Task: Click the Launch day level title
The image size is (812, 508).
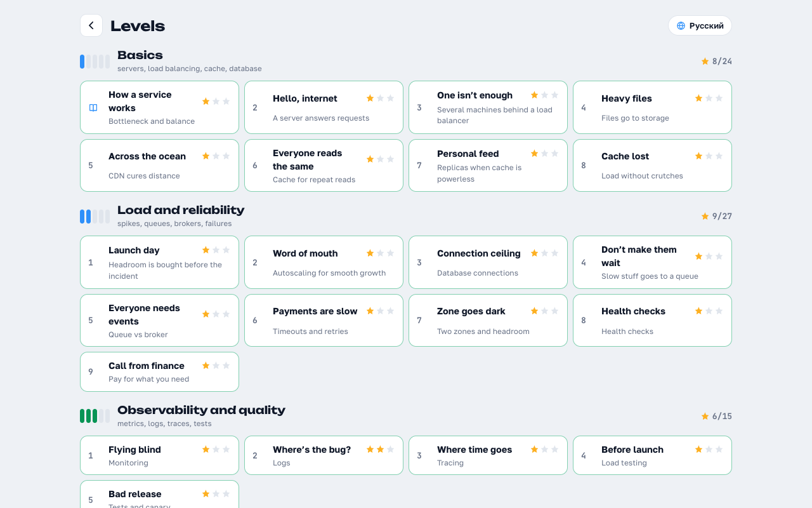Action: tap(134, 250)
